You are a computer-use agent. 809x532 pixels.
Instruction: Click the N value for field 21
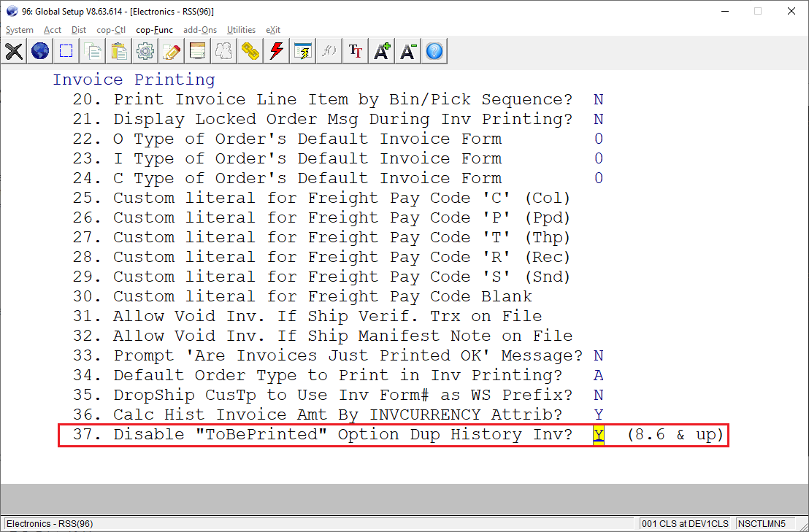point(599,119)
